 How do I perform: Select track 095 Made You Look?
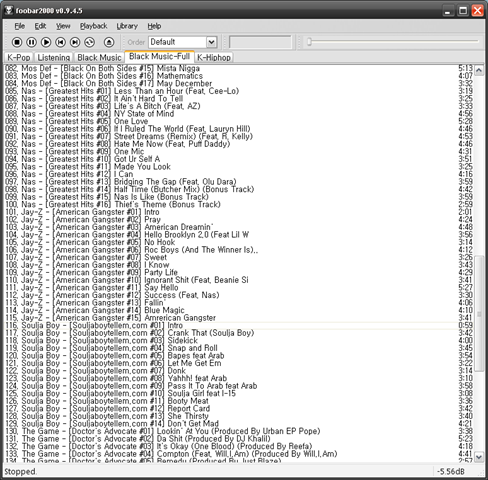click(239, 167)
